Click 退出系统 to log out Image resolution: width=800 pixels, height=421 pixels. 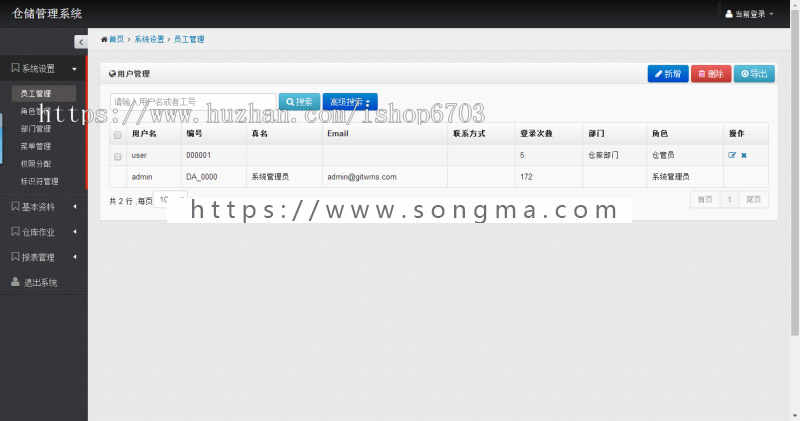[35, 282]
